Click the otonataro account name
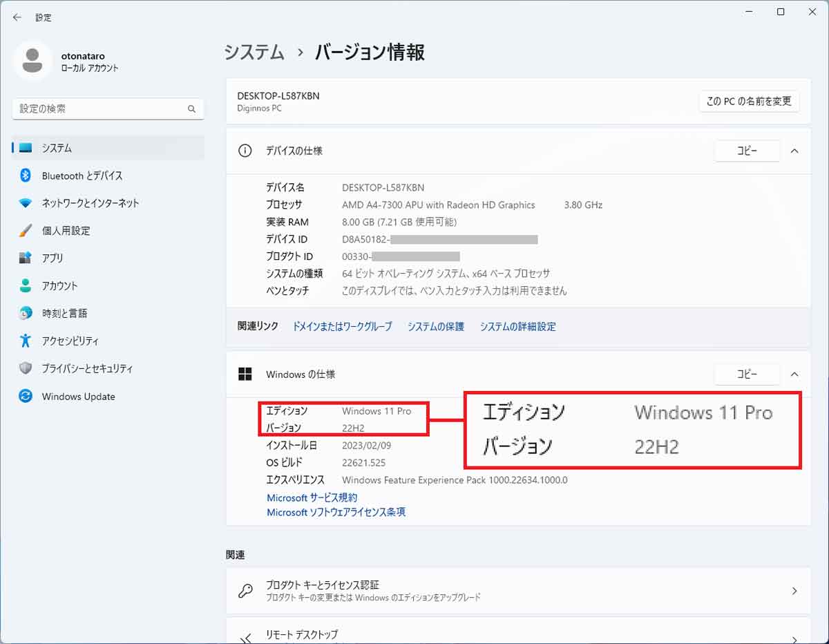The width and height of the screenshot is (829, 644). point(83,56)
